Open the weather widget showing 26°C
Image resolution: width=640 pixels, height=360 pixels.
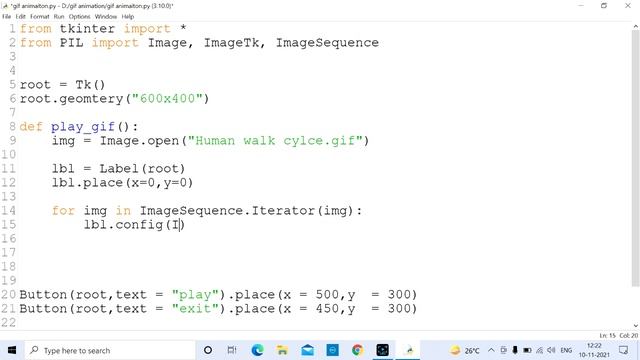click(464, 351)
